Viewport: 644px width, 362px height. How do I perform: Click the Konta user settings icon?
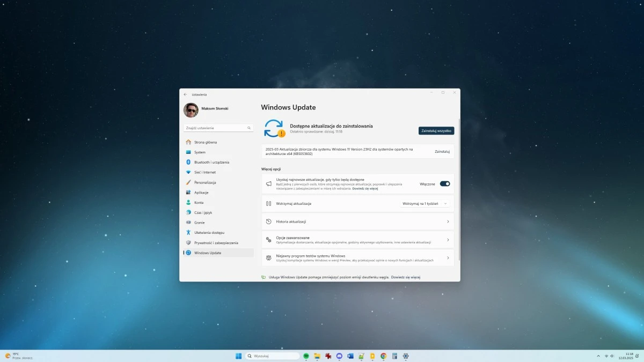point(188,202)
